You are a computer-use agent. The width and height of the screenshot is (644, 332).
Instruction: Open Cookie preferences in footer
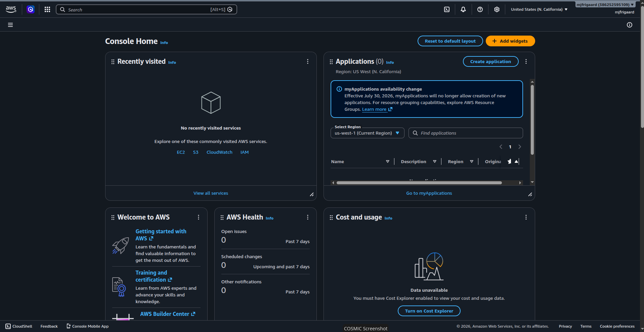coord(617,326)
